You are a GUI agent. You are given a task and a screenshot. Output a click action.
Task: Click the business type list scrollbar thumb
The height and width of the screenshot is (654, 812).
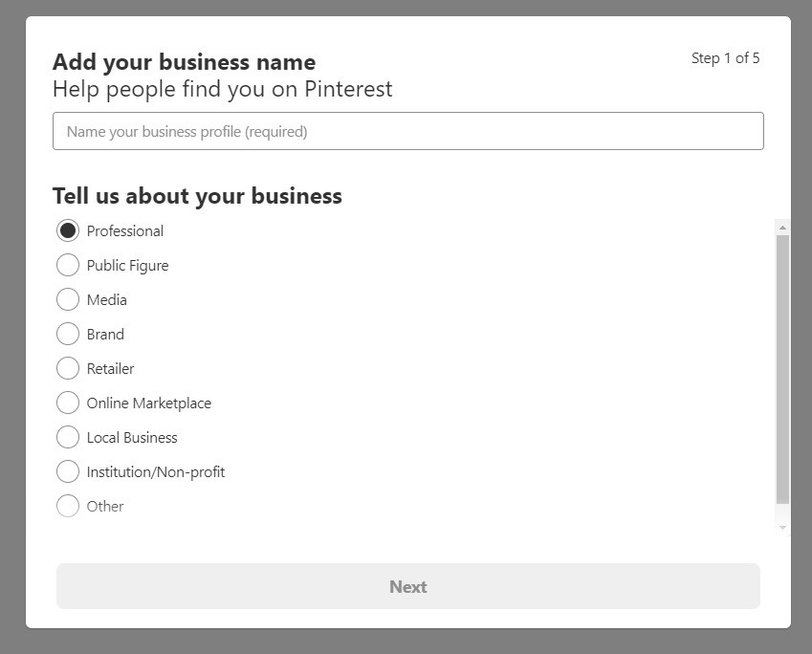782,368
